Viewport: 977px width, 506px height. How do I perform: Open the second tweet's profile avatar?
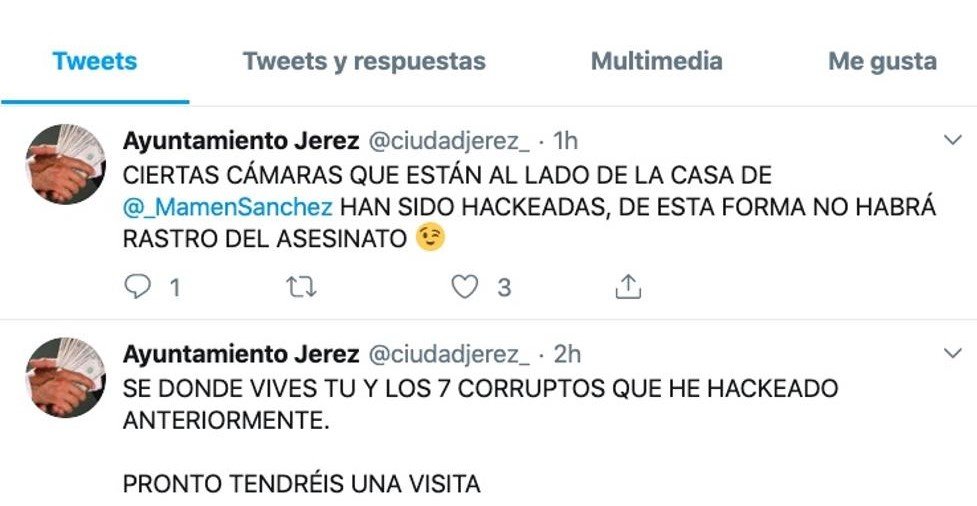(65, 377)
